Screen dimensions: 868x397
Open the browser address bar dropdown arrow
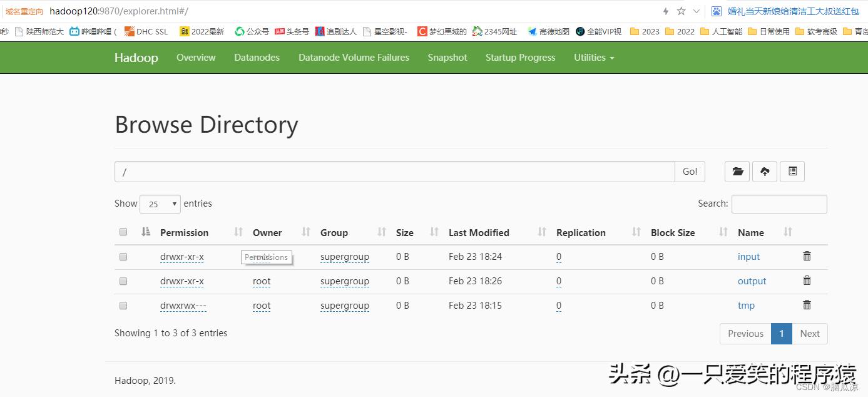click(x=697, y=11)
